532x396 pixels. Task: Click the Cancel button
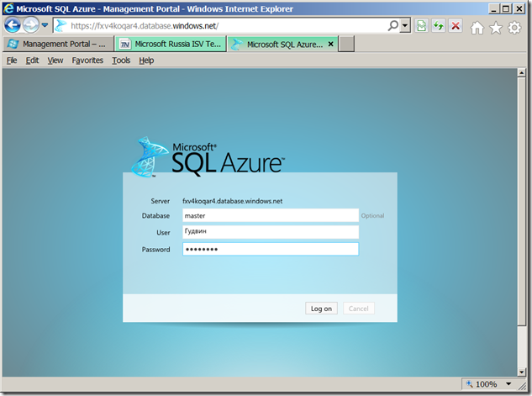pyautogui.click(x=359, y=309)
